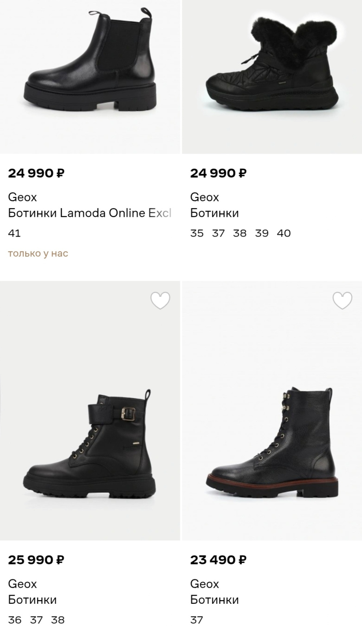Viewport: 362px width, 644px height.
Task: Choose size 39 for the fur boot
Action: click(x=262, y=233)
